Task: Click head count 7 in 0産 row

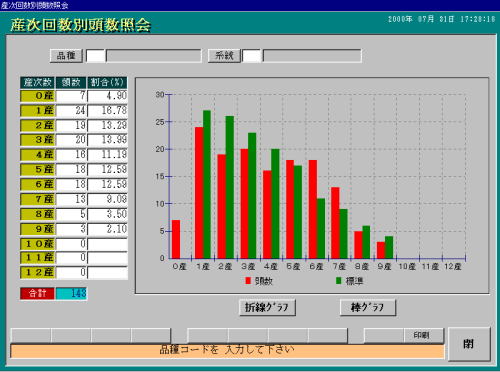Action: [71, 96]
